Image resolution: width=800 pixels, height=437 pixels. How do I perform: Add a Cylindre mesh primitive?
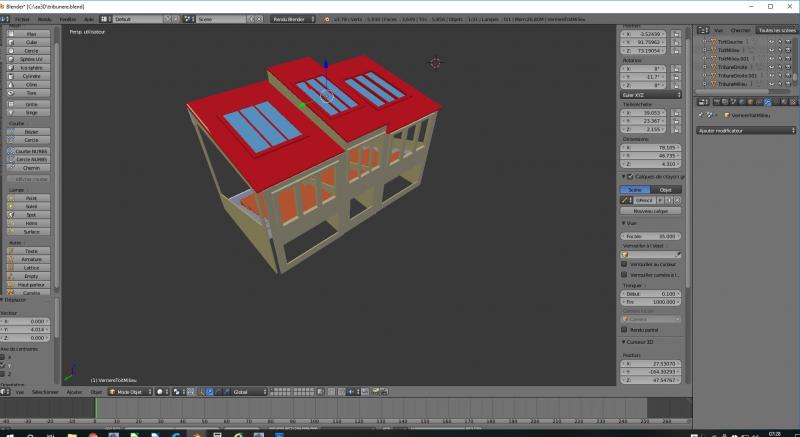pos(31,74)
